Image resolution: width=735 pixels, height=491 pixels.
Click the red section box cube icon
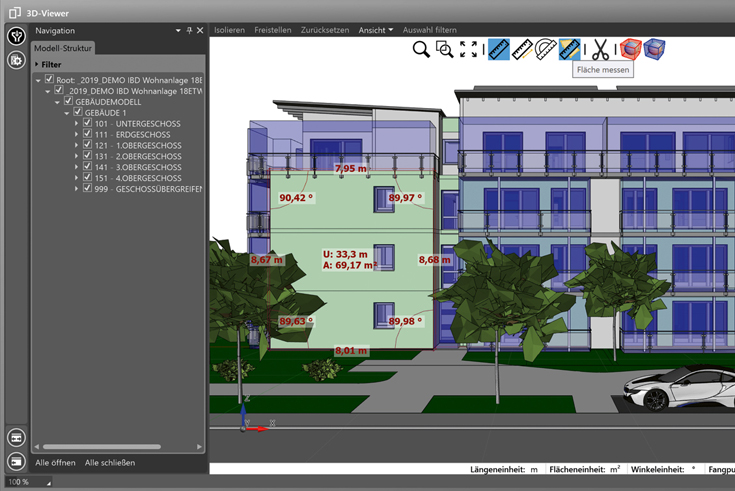[x=629, y=49]
